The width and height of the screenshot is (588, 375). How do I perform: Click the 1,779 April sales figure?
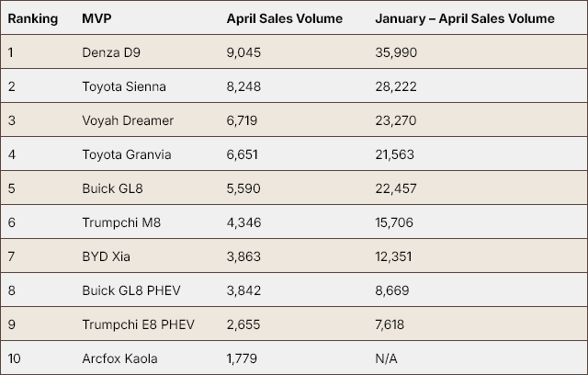coord(243,357)
